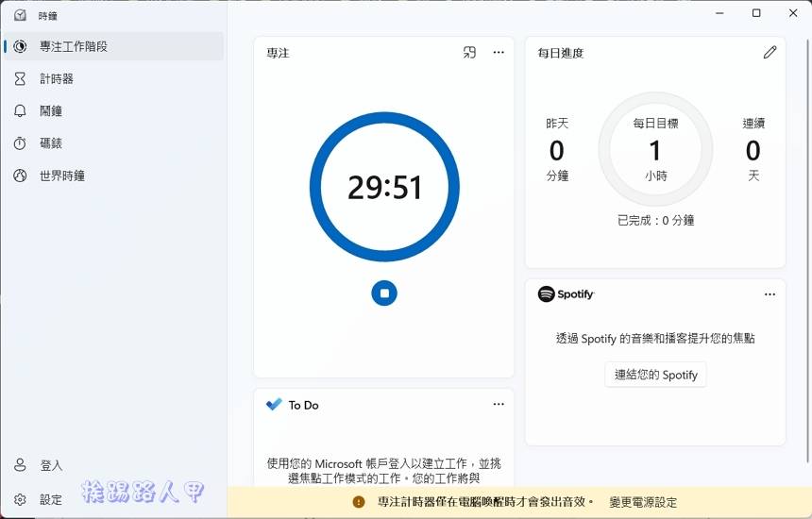Open the 專注 card more options menu

(x=499, y=53)
